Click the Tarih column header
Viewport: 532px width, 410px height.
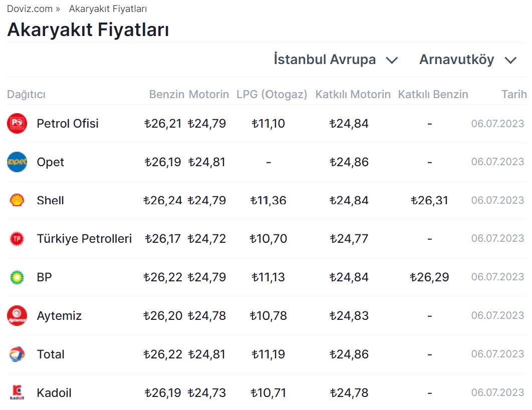(514, 94)
